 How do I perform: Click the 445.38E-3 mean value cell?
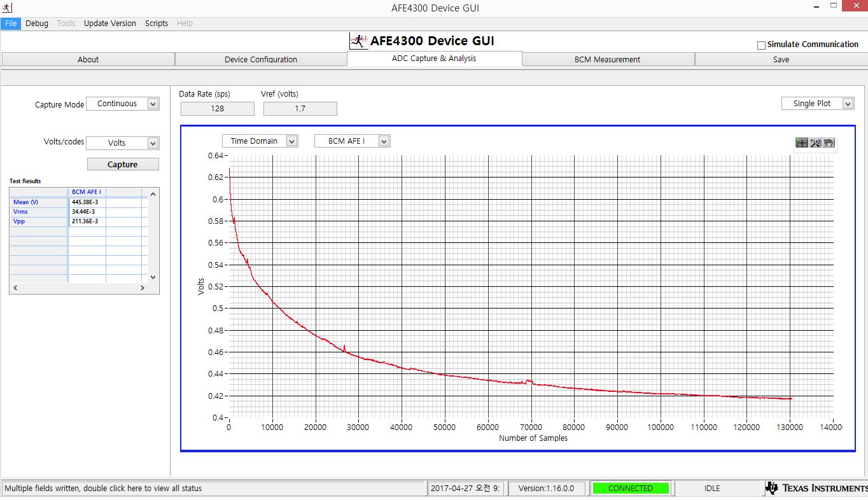[x=87, y=202]
